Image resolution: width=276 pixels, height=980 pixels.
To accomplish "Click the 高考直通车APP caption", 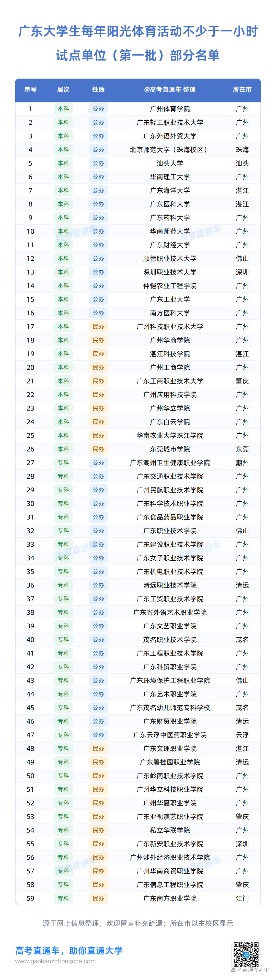I will point(250,970).
